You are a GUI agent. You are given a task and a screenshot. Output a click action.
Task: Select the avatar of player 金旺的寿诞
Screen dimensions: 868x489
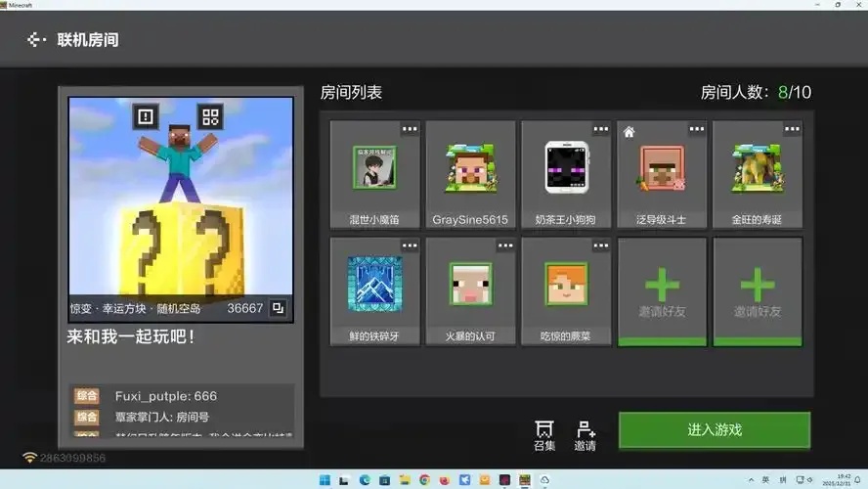[758, 168]
